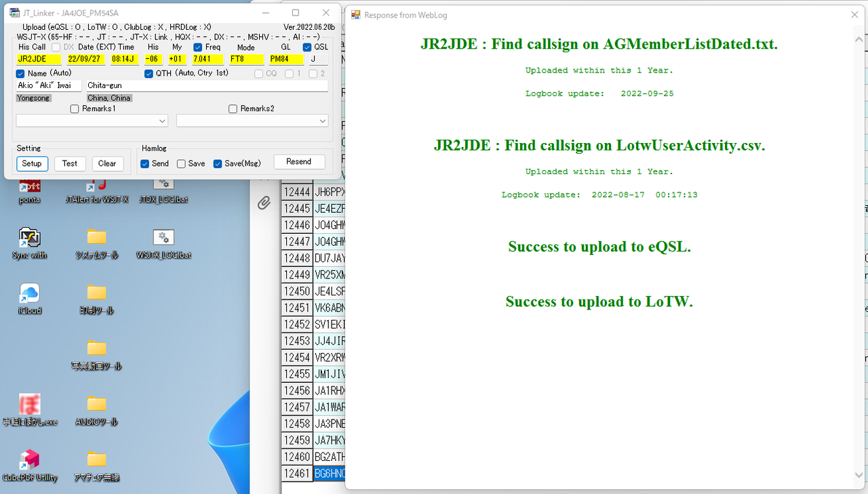Check the Hamlog Save checkbox
Viewport: 868px width, 494px height.
[x=181, y=163]
